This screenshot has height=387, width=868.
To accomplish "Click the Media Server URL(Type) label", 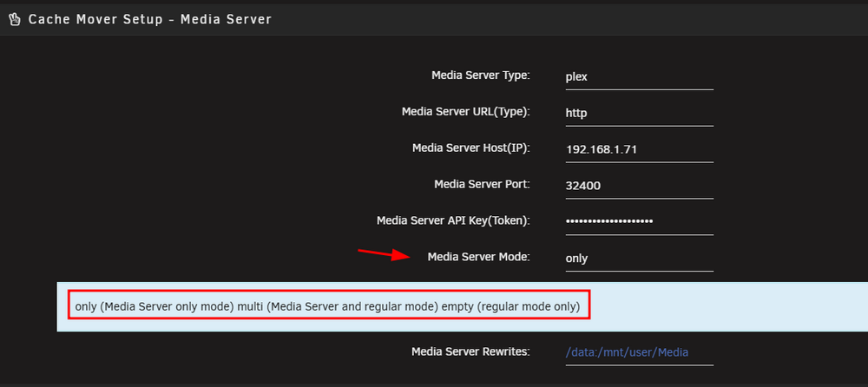I will click(465, 112).
